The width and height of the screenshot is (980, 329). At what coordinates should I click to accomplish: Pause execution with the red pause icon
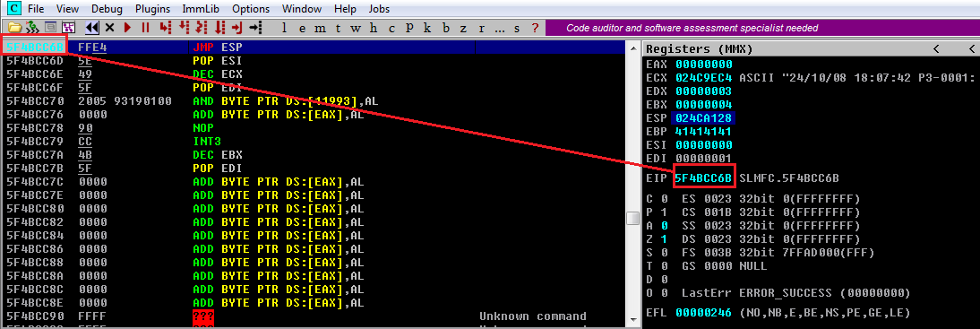tap(146, 28)
